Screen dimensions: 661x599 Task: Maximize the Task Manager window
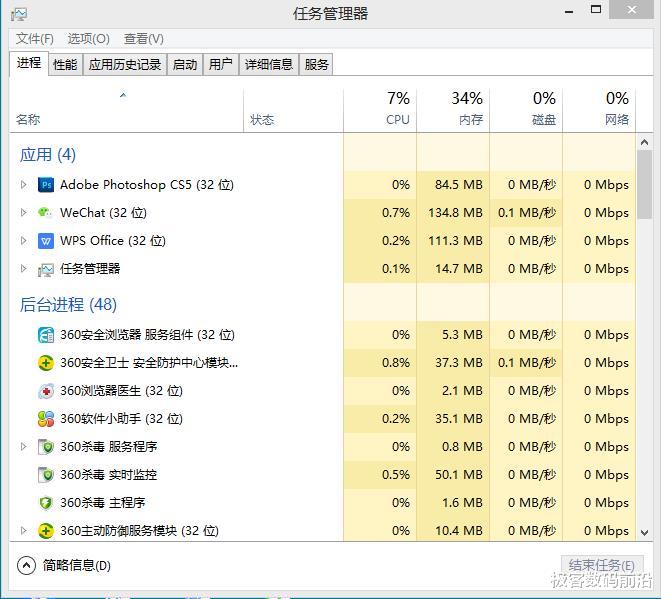click(596, 10)
